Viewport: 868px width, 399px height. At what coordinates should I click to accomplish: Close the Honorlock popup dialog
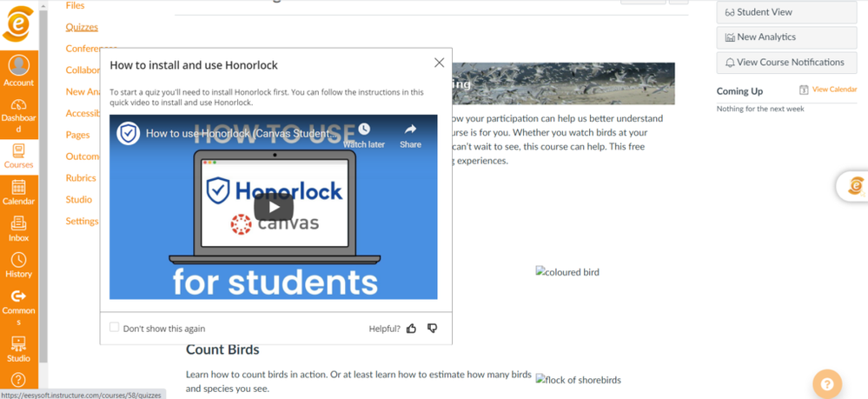(x=439, y=63)
